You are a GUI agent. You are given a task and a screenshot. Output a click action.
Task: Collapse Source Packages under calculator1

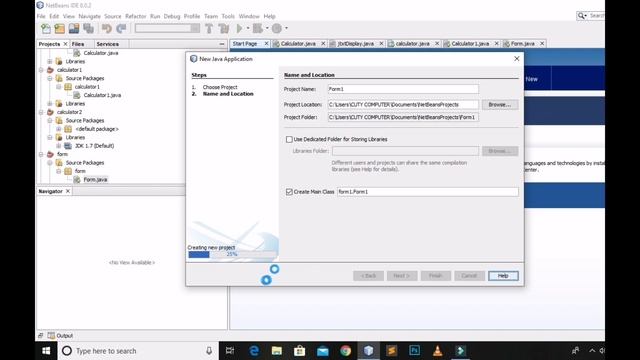(50, 78)
